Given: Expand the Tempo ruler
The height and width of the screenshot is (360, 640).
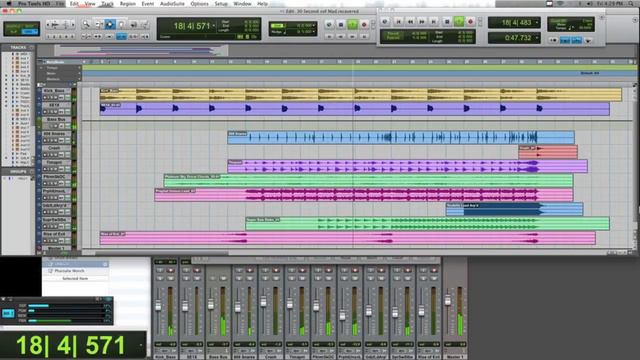Looking at the screenshot, I should click(x=42, y=68).
